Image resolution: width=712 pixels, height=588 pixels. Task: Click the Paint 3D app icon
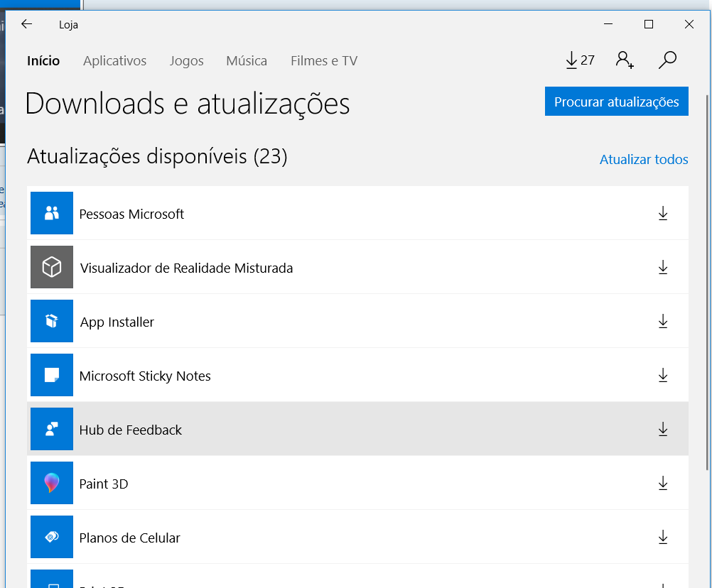click(52, 484)
